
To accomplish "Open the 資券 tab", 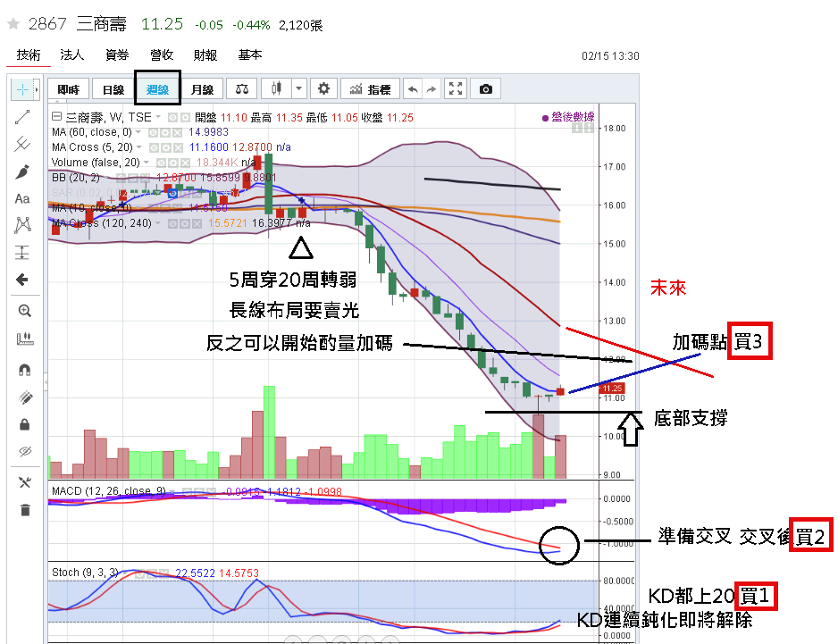I will point(117,54).
